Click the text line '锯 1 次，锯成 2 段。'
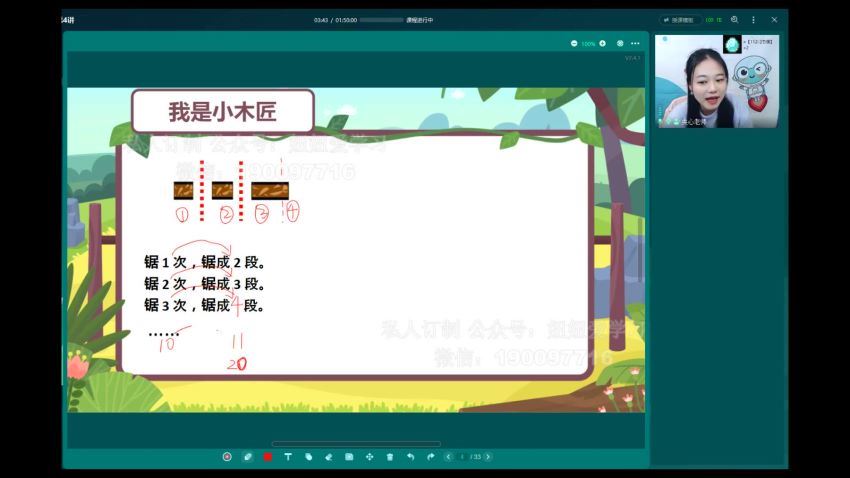The image size is (850, 478). [x=205, y=262]
